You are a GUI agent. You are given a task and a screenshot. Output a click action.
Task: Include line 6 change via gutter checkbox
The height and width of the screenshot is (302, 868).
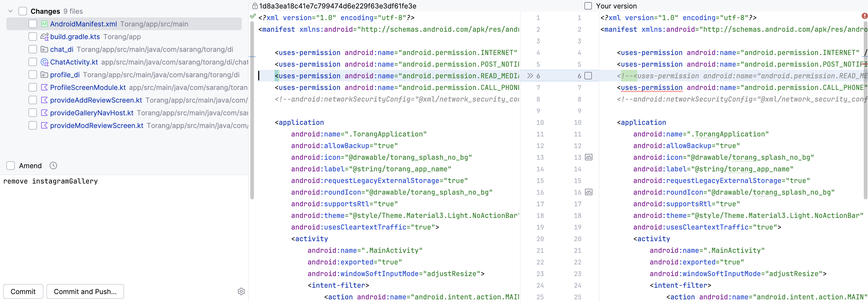(588, 76)
